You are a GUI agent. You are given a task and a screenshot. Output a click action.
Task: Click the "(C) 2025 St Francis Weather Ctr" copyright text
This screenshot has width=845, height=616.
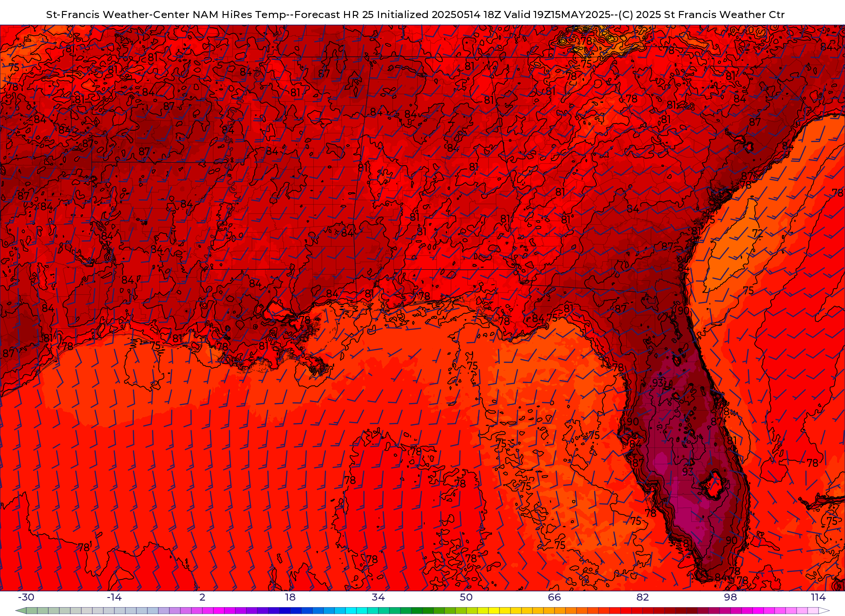(x=702, y=15)
